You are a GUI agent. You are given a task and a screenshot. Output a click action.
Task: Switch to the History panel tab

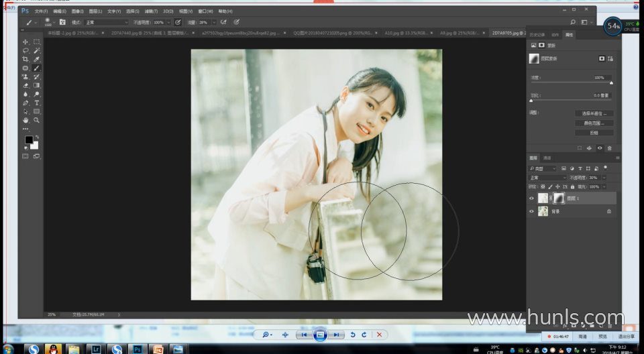(x=537, y=35)
